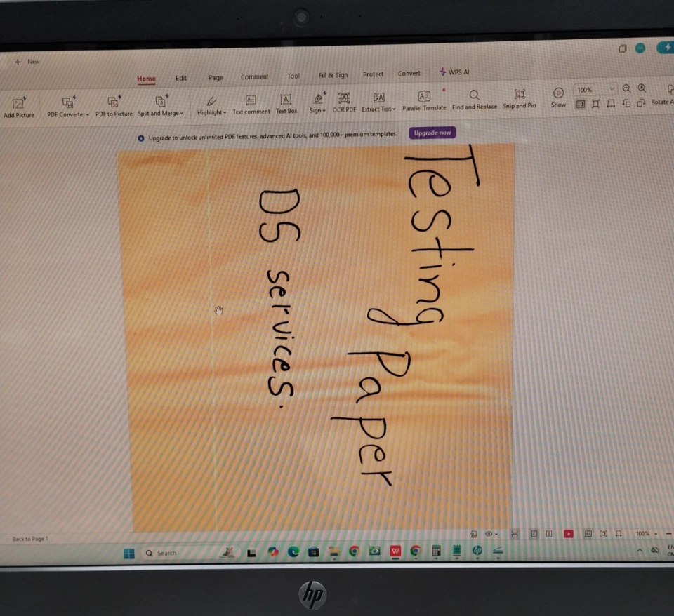Toggle two-page view in status bar
This screenshot has height=616, width=674.
(x=549, y=533)
